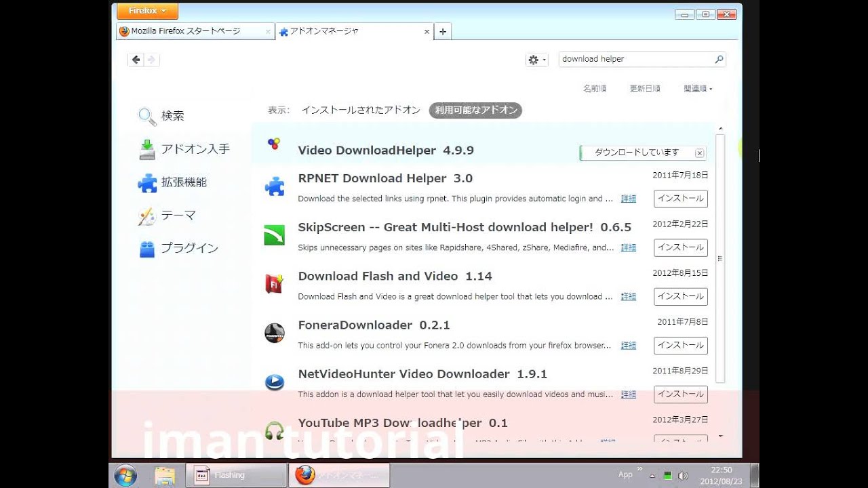Close the Mozilla Firefox スタートページ tab
Viewport: 868px width, 488px height.
point(268,32)
